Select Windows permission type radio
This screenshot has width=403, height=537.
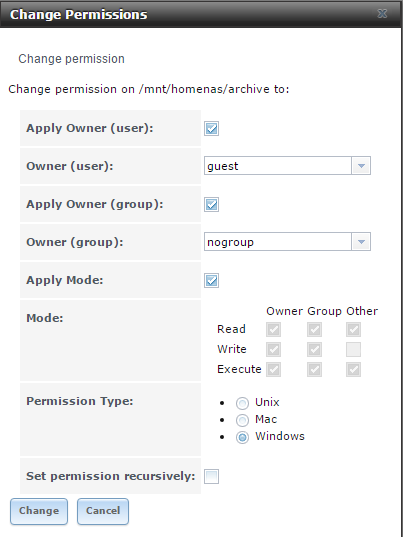click(x=242, y=437)
